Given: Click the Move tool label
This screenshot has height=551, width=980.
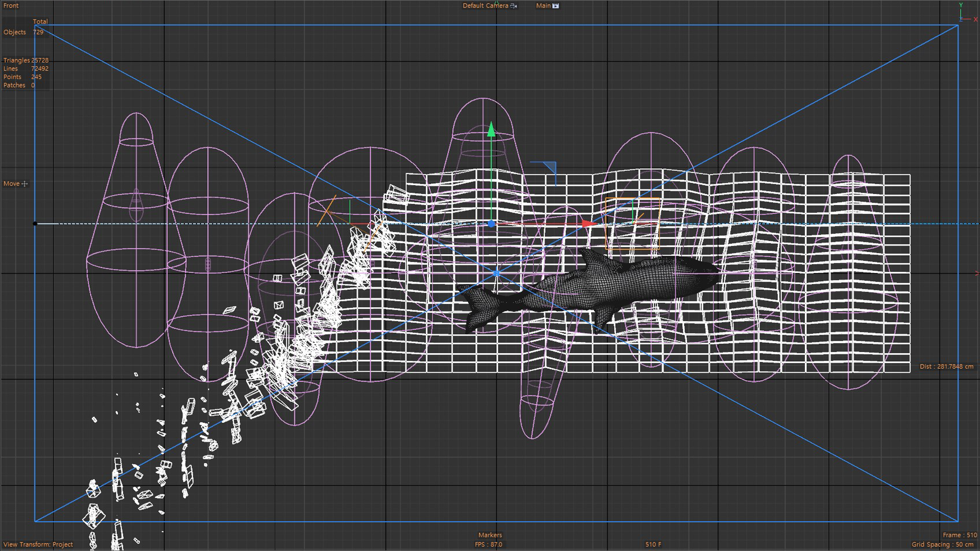Looking at the screenshot, I should 11,184.
